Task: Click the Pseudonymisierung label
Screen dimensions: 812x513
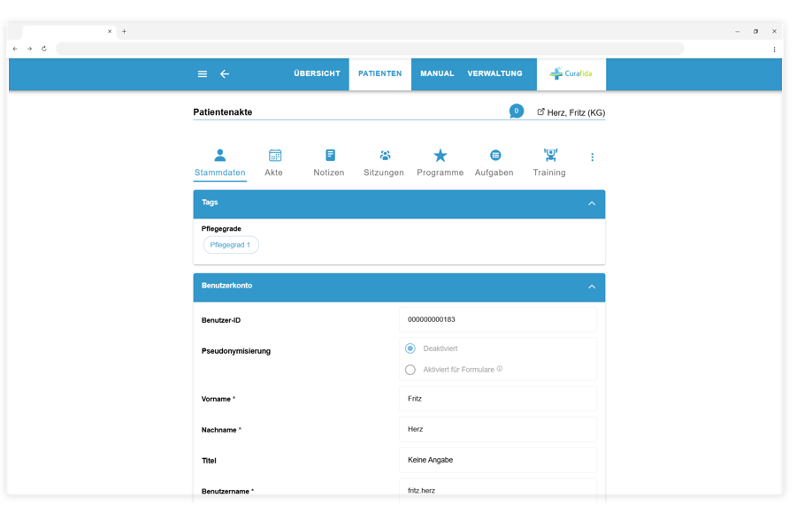Action: click(x=236, y=351)
